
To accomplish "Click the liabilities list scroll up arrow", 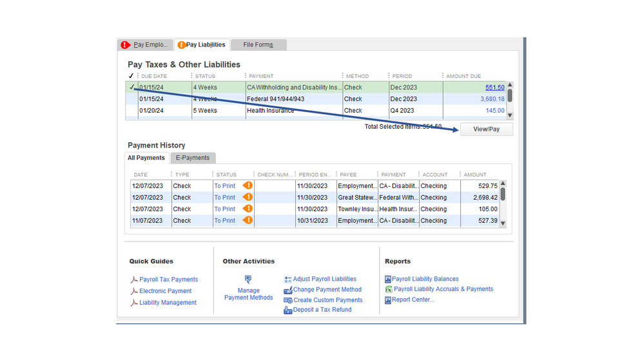I will click(x=510, y=85).
